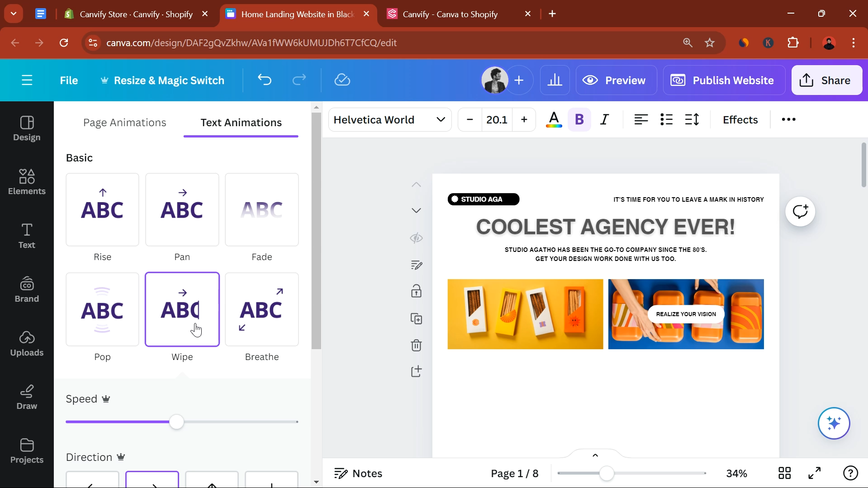This screenshot has width=868, height=488.
Task: Open the grid view of pages
Action: [784, 473]
